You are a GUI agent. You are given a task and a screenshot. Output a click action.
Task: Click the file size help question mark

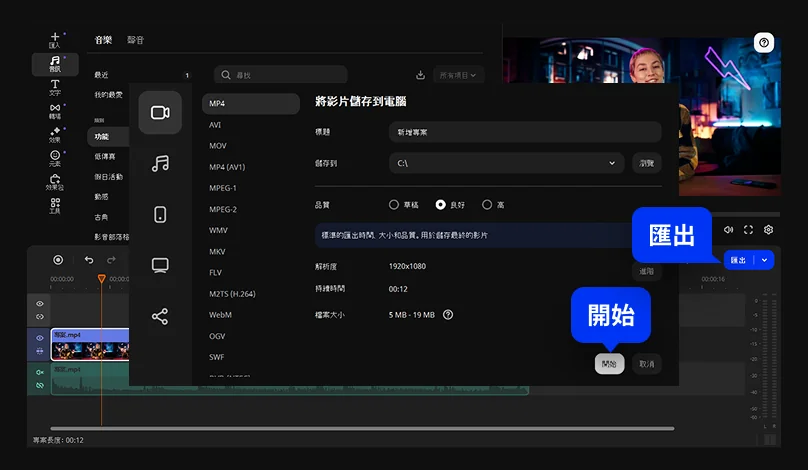click(448, 314)
